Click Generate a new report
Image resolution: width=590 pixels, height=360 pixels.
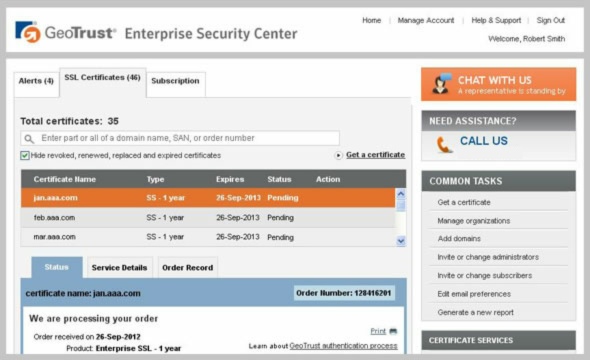click(476, 313)
